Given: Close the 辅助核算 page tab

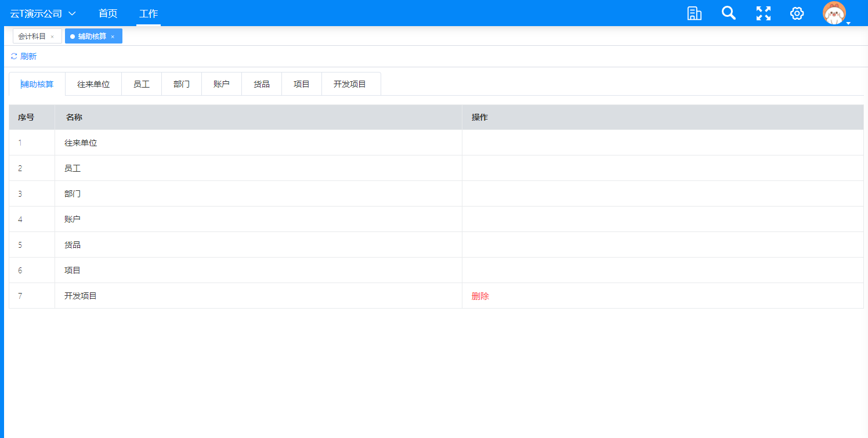Looking at the screenshot, I should tap(113, 37).
